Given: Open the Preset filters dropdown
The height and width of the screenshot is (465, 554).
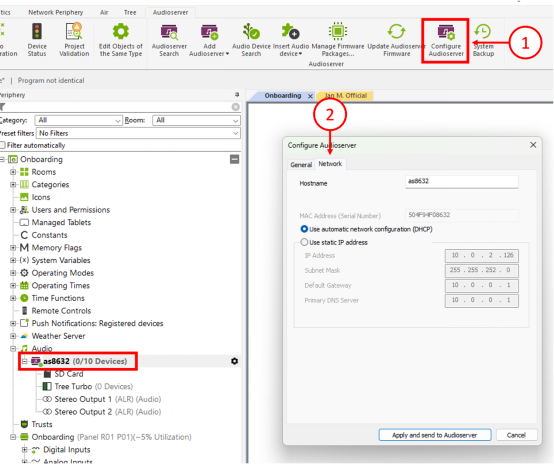Looking at the screenshot, I should [138, 133].
